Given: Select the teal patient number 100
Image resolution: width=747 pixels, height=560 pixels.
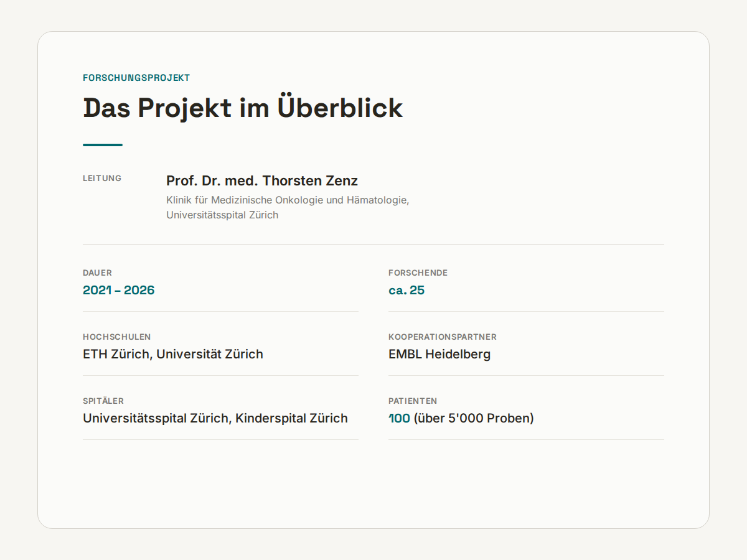Looking at the screenshot, I should (399, 419).
